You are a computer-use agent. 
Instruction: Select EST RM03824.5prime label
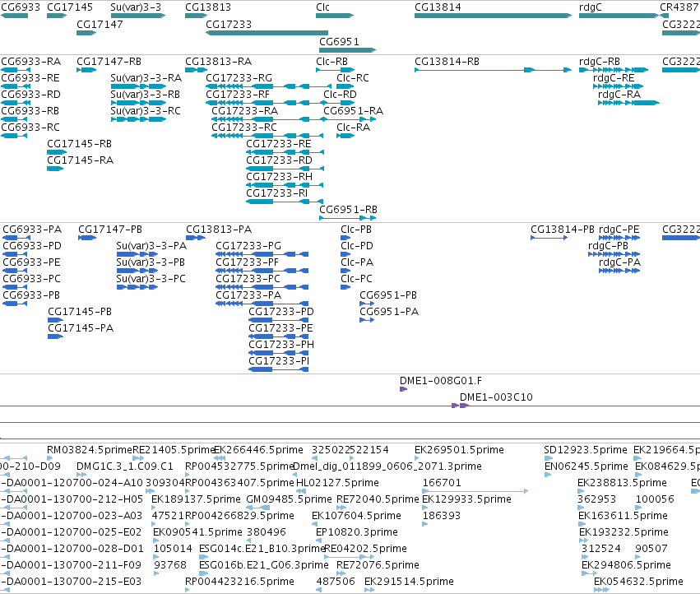point(90,450)
